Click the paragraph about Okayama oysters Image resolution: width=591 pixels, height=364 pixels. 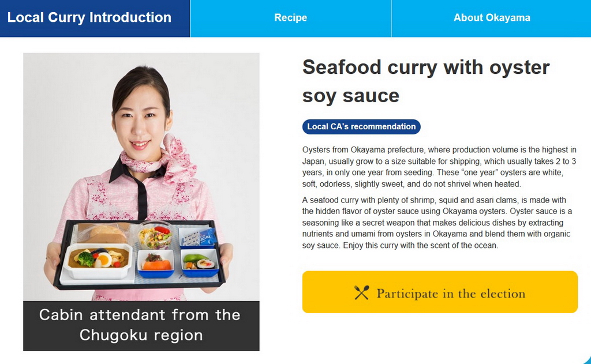(439, 167)
